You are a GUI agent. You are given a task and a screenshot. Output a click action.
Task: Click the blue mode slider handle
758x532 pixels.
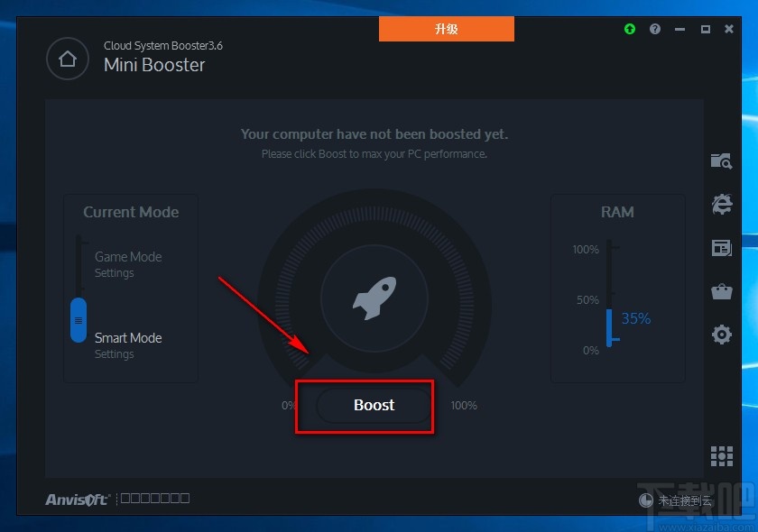coord(79,320)
